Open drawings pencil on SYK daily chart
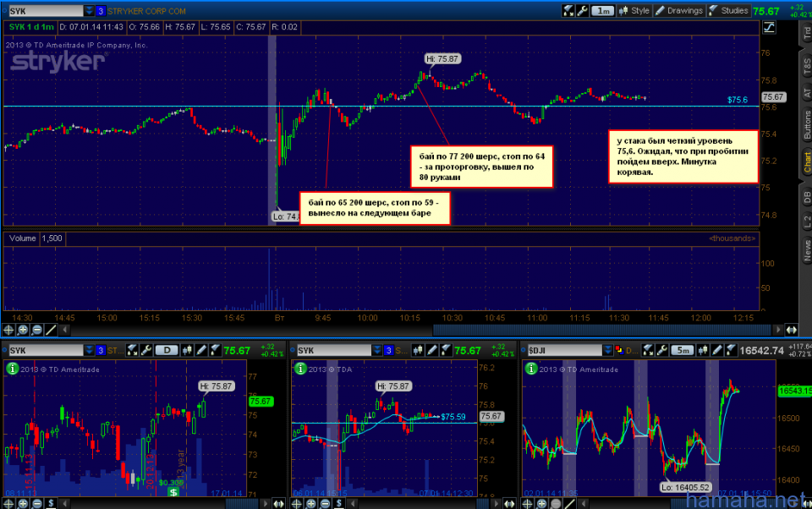Screen dimensions: 812x509 click(201, 351)
